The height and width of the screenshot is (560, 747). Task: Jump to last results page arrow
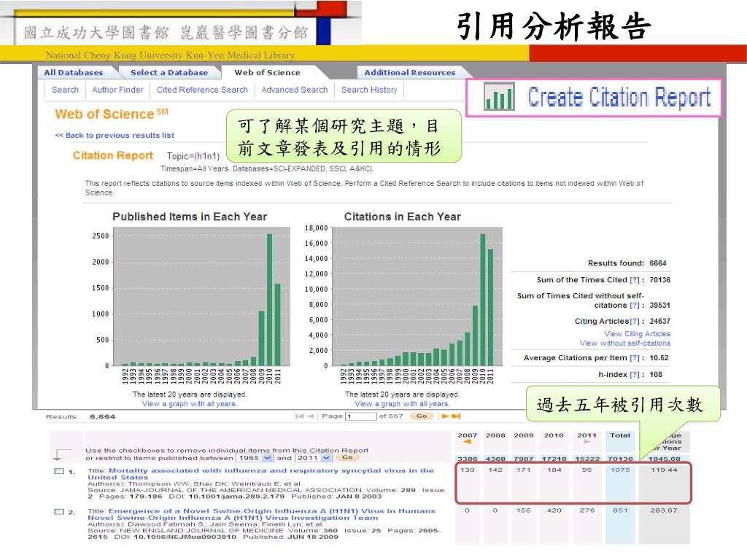click(x=457, y=416)
